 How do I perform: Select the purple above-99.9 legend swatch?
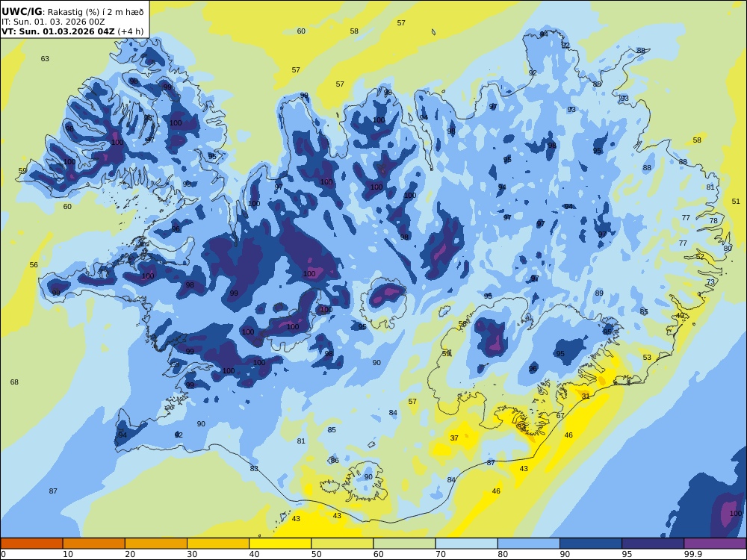pyautogui.click(x=715, y=544)
